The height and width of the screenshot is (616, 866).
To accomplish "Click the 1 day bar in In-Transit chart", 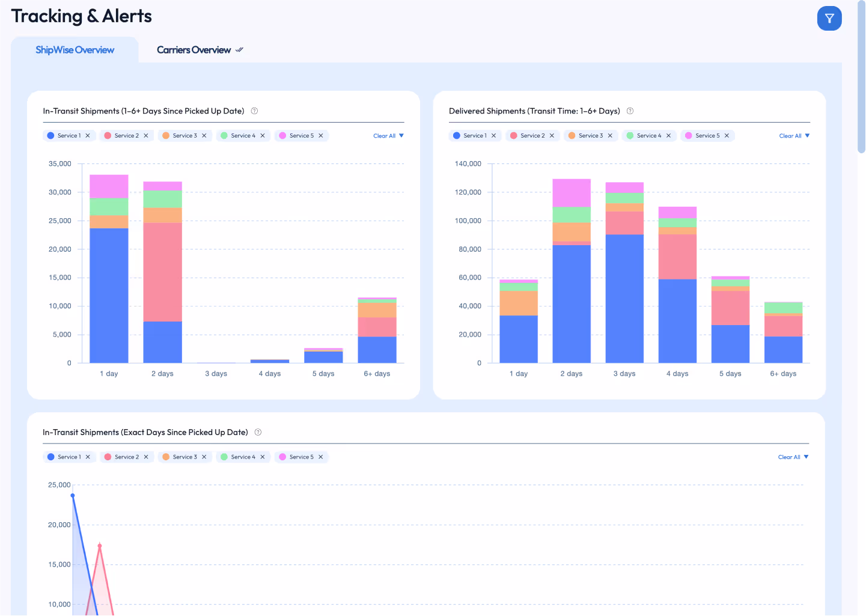I will tap(109, 269).
